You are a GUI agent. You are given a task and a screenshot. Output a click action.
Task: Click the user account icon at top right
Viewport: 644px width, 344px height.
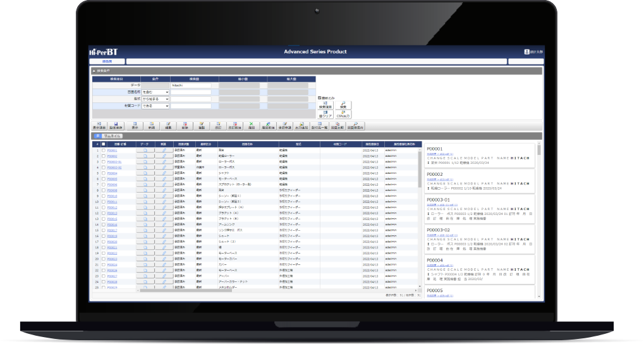pos(527,52)
